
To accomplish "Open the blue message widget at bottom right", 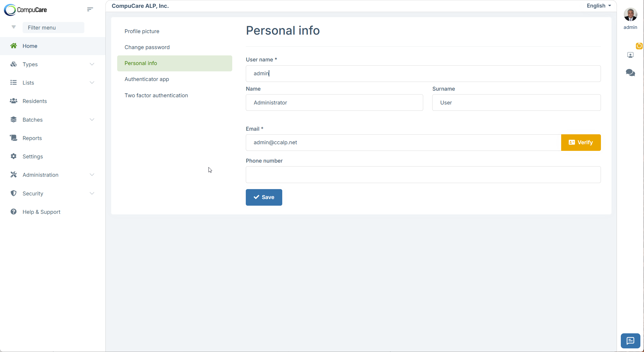I will 630,341.
